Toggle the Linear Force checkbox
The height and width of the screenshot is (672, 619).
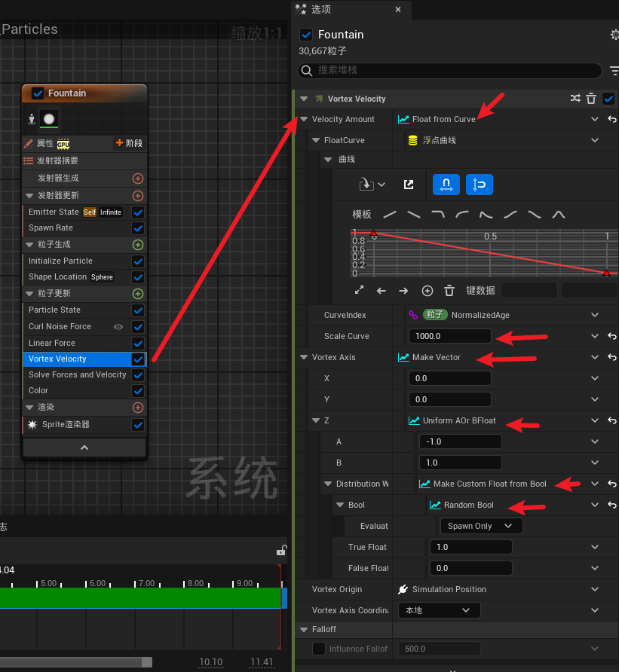tap(138, 344)
